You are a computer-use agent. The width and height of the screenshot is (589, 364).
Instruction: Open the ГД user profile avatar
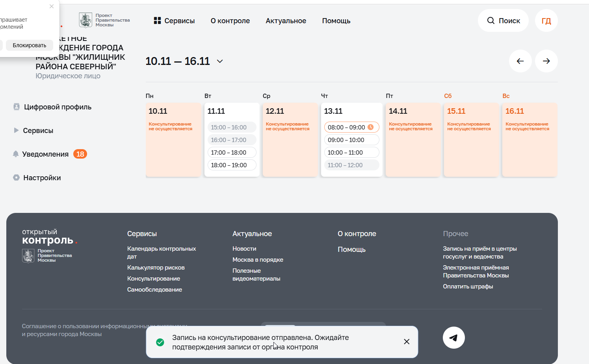click(x=546, y=20)
